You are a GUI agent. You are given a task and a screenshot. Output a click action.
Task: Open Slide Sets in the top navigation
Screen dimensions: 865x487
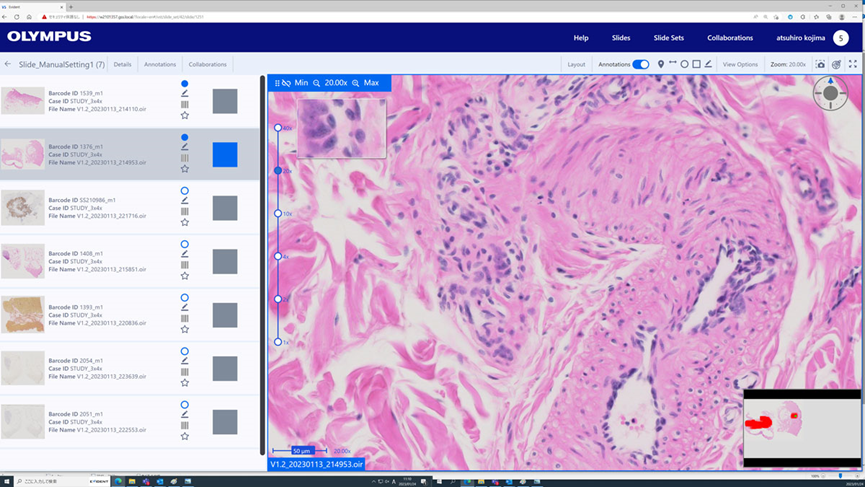pyautogui.click(x=668, y=37)
